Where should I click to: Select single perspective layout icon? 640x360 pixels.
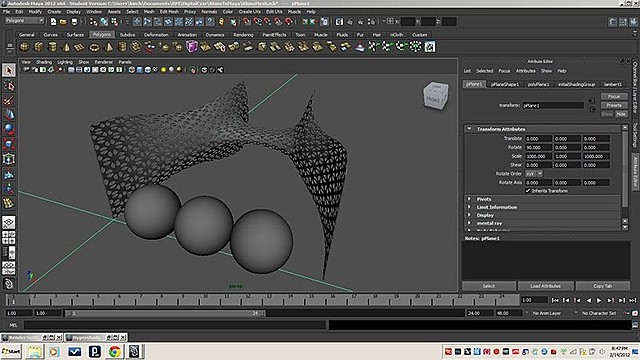(x=9, y=222)
